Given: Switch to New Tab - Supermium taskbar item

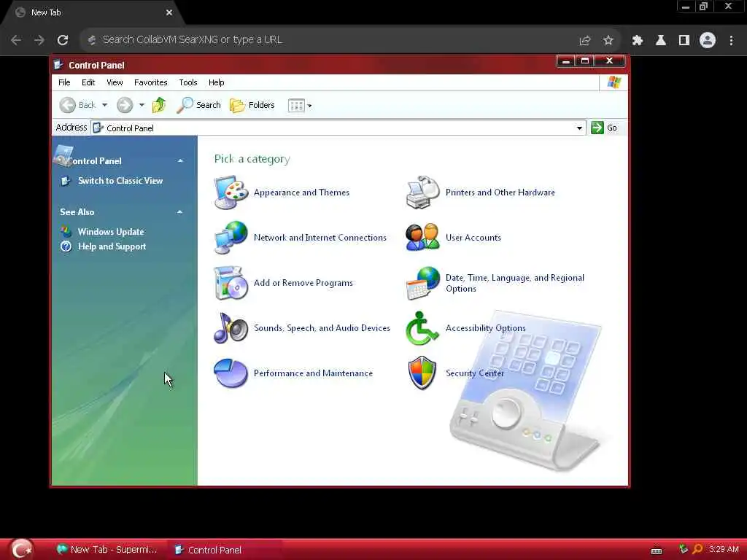Looking at the screenshot, I should tap(107, 550).
